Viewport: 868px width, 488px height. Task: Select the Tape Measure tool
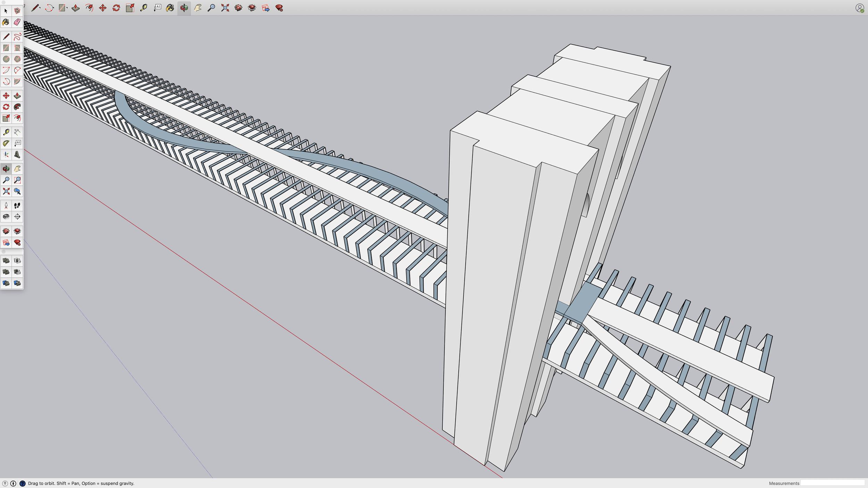tap(6, 132)
